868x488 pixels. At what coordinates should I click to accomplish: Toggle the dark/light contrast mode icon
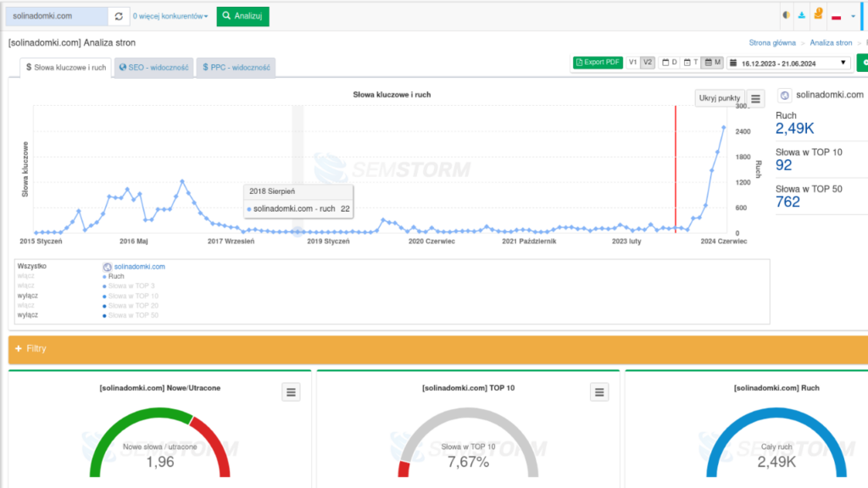786,15
